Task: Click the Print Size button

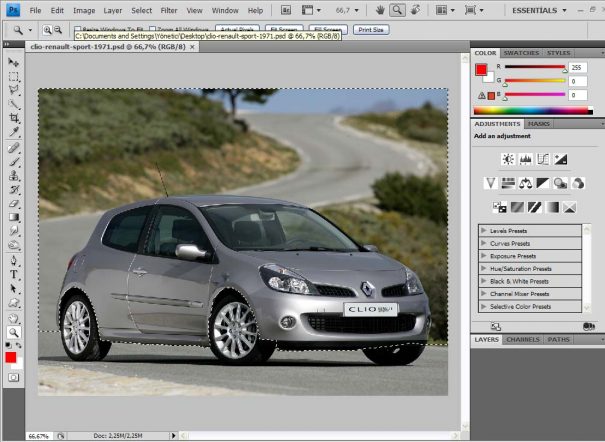Action: click(371, 30)
